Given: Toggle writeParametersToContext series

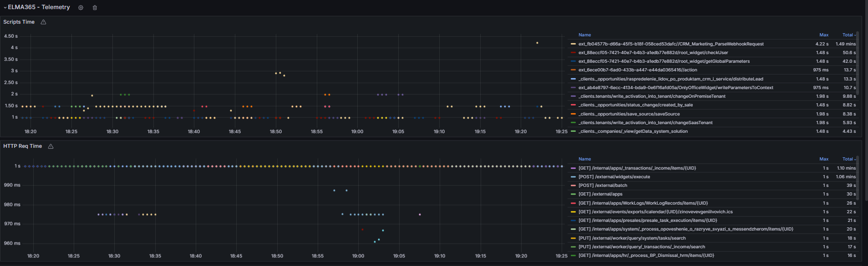Looking at the screenshot, I should pyautogui.click(x=676, y=88).
